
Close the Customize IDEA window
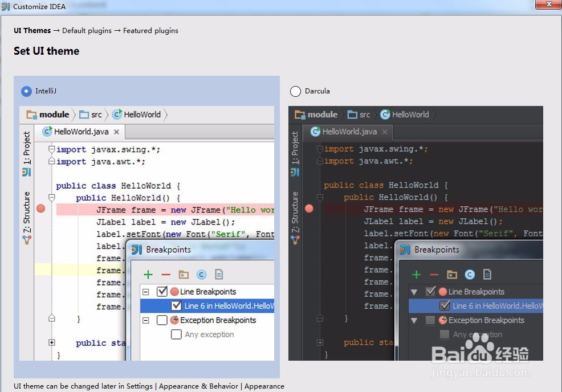point(548,5)
